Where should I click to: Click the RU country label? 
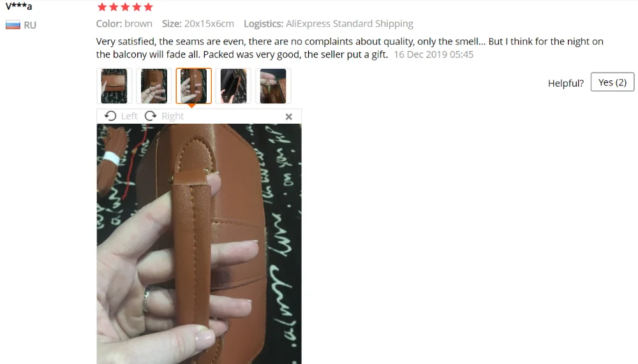coord(30,25)
